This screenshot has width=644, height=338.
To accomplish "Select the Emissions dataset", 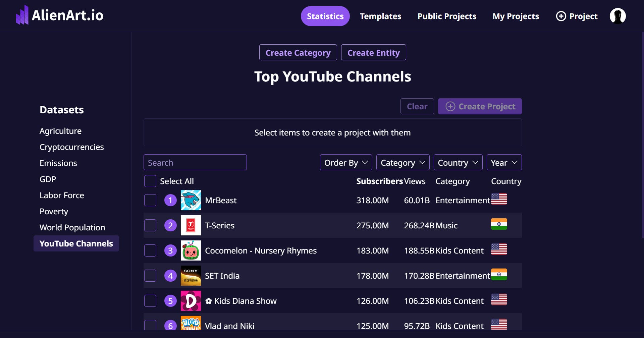I will click(x=58, y=163).
